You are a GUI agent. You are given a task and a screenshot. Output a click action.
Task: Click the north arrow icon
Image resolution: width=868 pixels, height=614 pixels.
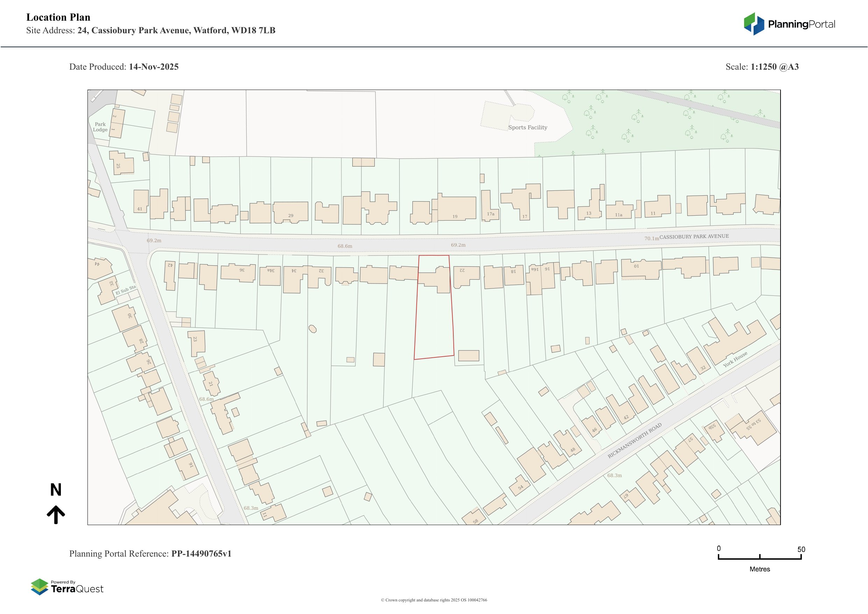pyautogui.click(x=56, y=514)
